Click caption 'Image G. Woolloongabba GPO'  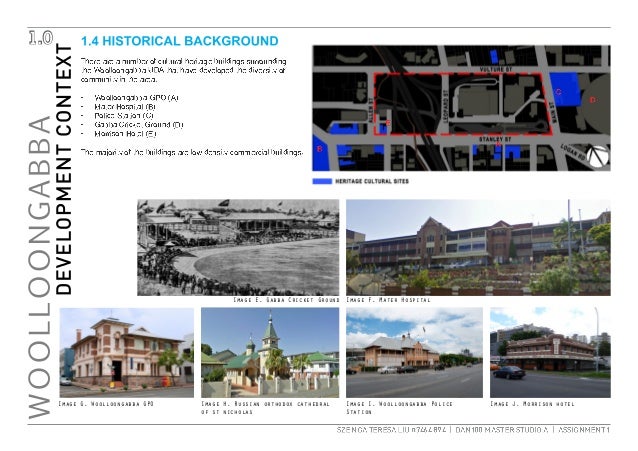tap(106, 404)
